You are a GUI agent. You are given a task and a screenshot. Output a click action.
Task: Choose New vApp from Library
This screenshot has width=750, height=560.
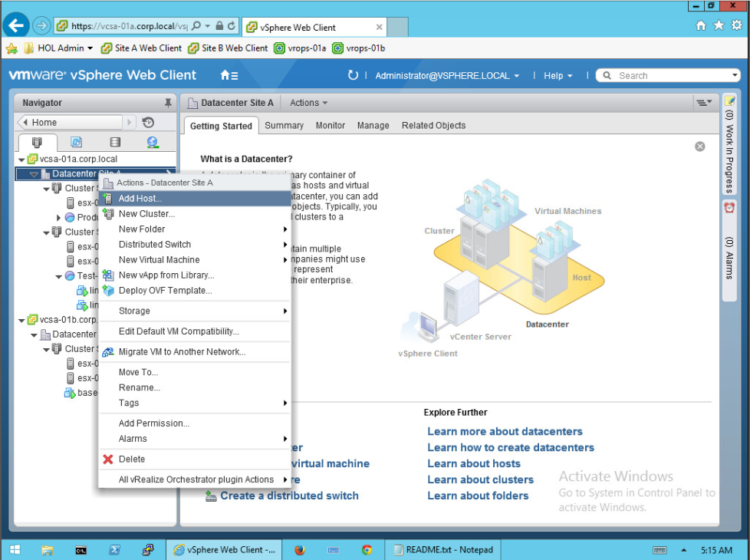pos(195,275)
